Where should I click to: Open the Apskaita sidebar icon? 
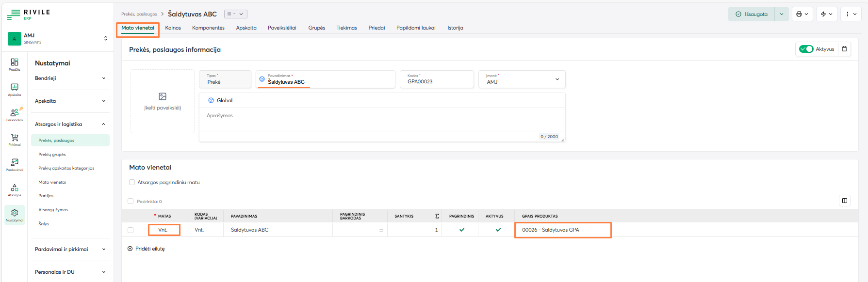click(15, 89)
